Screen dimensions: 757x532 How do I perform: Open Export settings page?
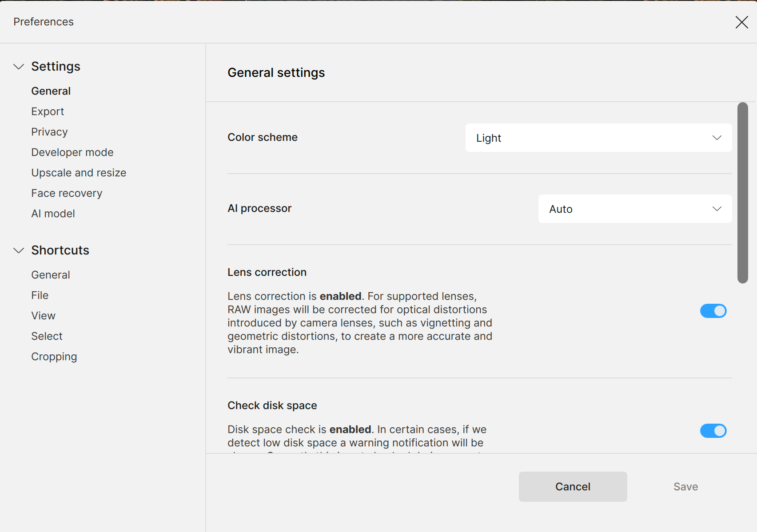[x=48, y=111]
